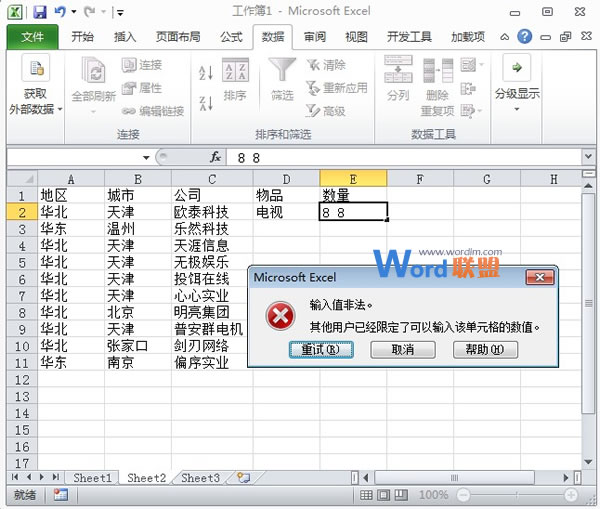Viewport: 600px width, 509px height.
Task: Click the 100% zoom level
Action: tap(433, 495)
